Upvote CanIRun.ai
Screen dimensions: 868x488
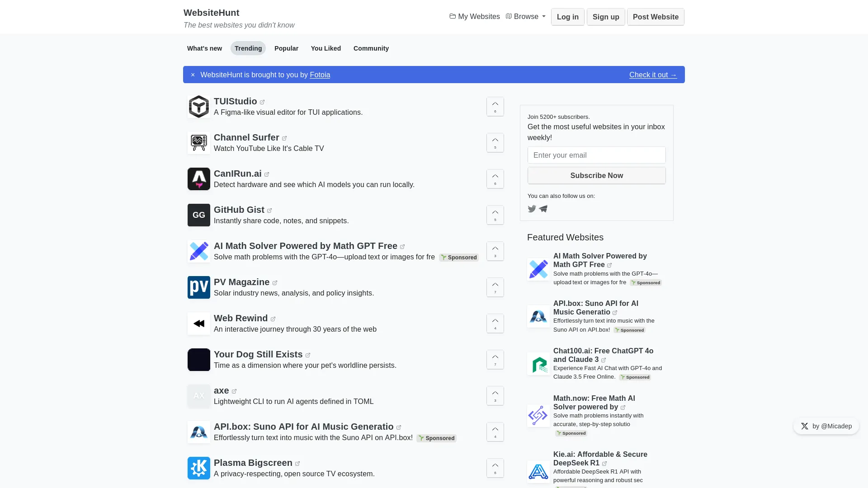point(495,179)
